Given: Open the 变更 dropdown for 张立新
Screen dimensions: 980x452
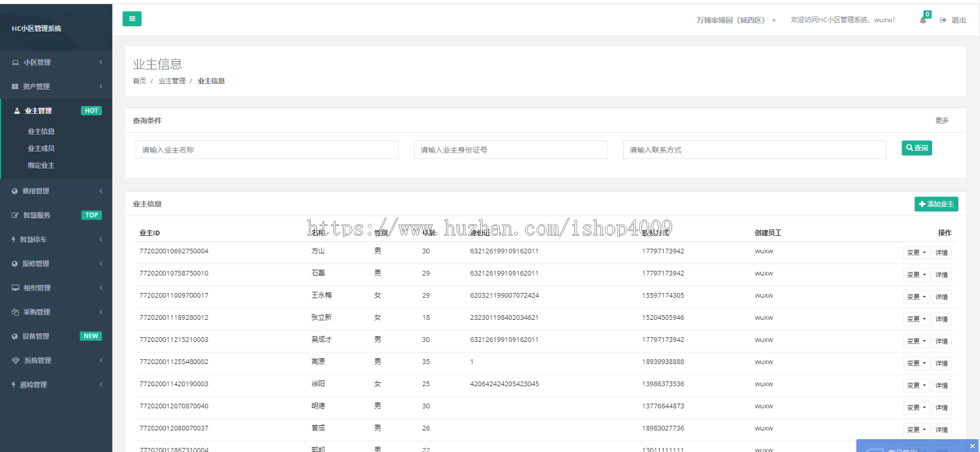Looking at the screenshot, I should coord(915,319).
